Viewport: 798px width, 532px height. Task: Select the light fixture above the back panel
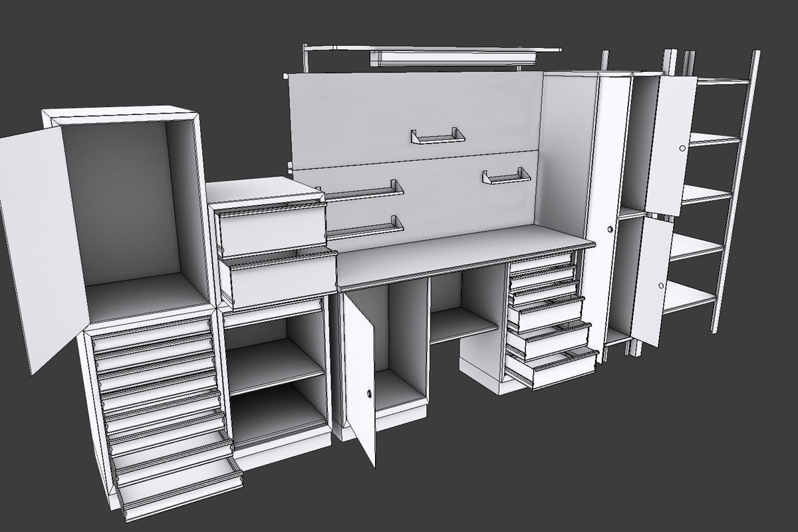point(452,59)
